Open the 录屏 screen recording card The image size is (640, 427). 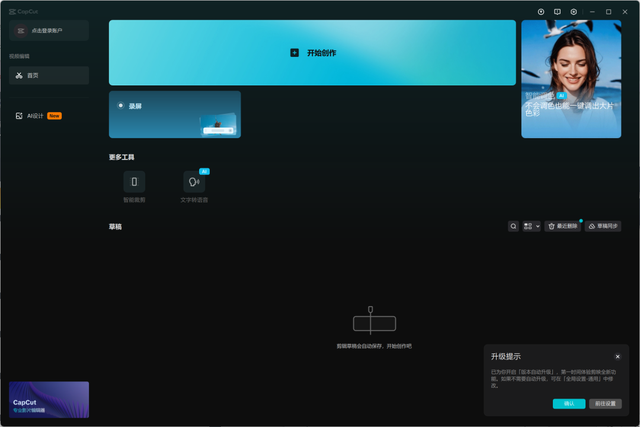pos(174,114)
